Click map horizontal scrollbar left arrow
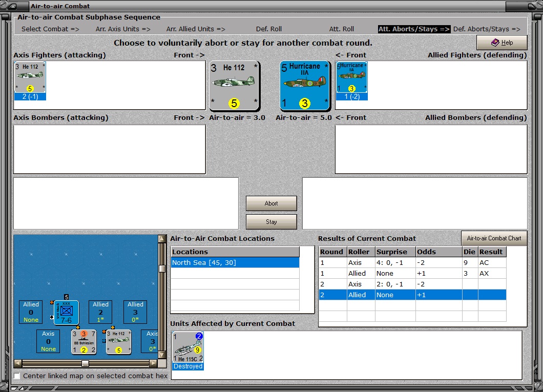Viewport: 543px width, 392px height. click(17, 363)
